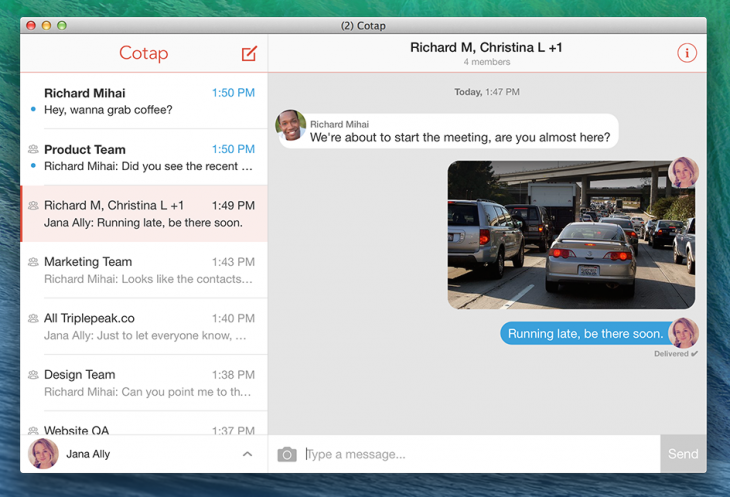Viewport: 730px width, 497px height.
Task: Click the group icon beside All Triplepeak.co
Action: point(33,318)
